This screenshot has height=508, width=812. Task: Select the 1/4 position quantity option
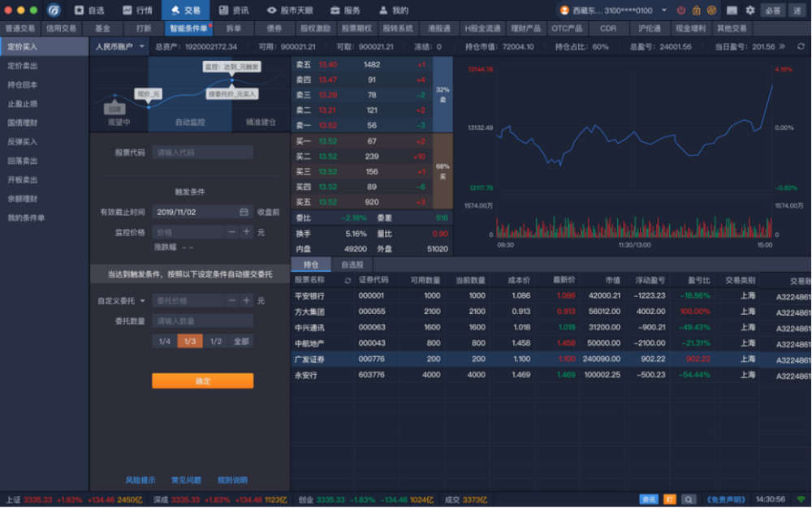coord(165,342)
